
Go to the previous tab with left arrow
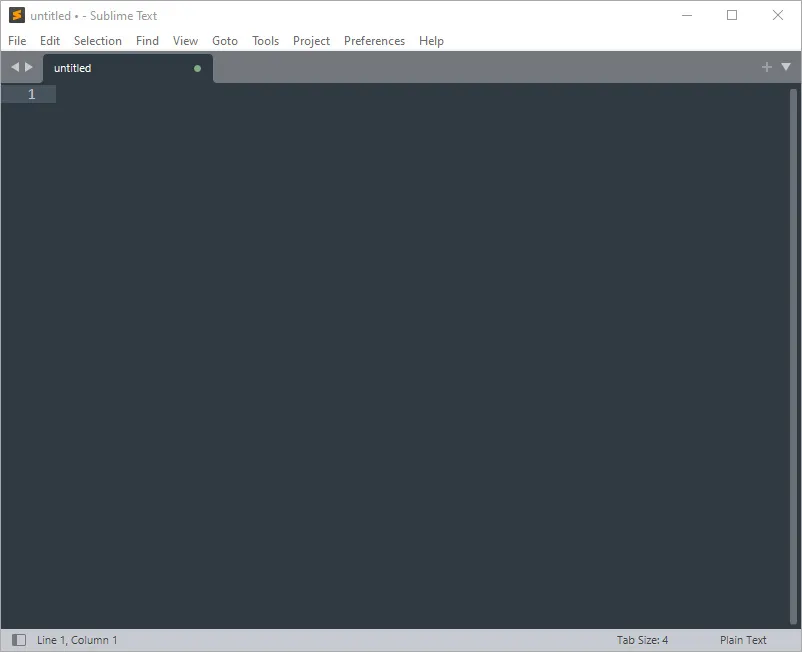pyautogui.click(x=15, y=67)
